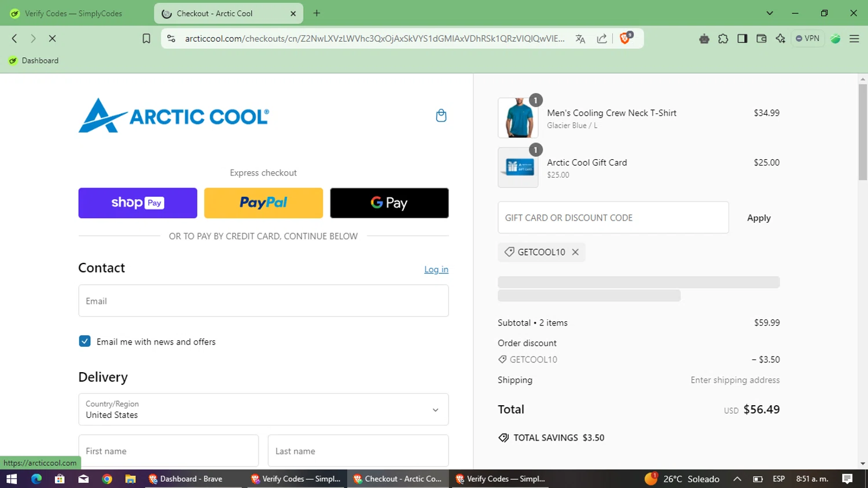Switch to Checkout - Arctic Co... taskbar window
The height and width of the screenshot is (488, 868).
pos(398,479)
